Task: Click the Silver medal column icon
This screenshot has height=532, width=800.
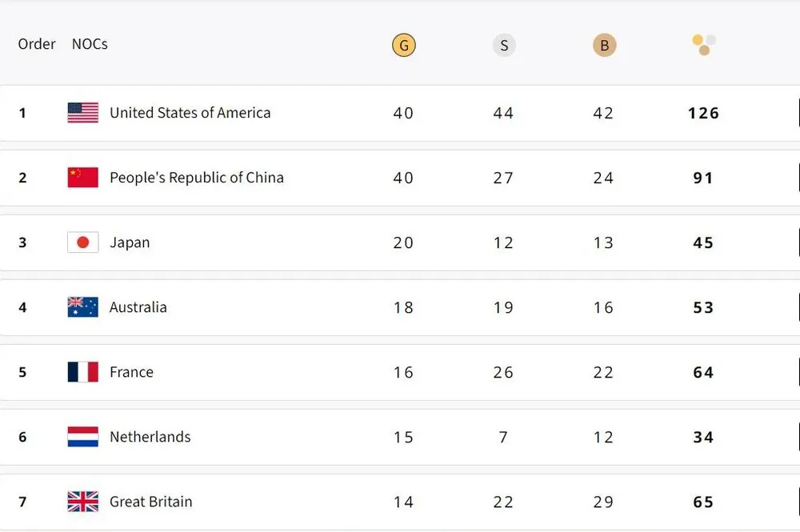Action: click(x=504, y=46)
